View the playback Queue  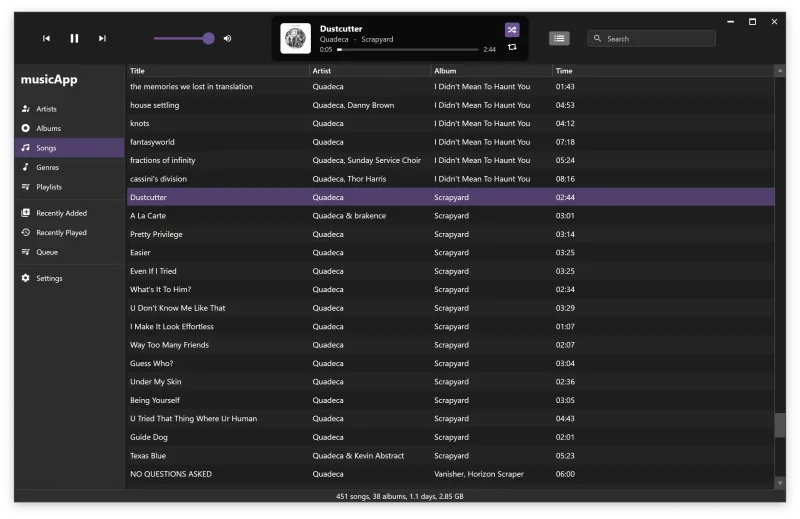[69, 252]
